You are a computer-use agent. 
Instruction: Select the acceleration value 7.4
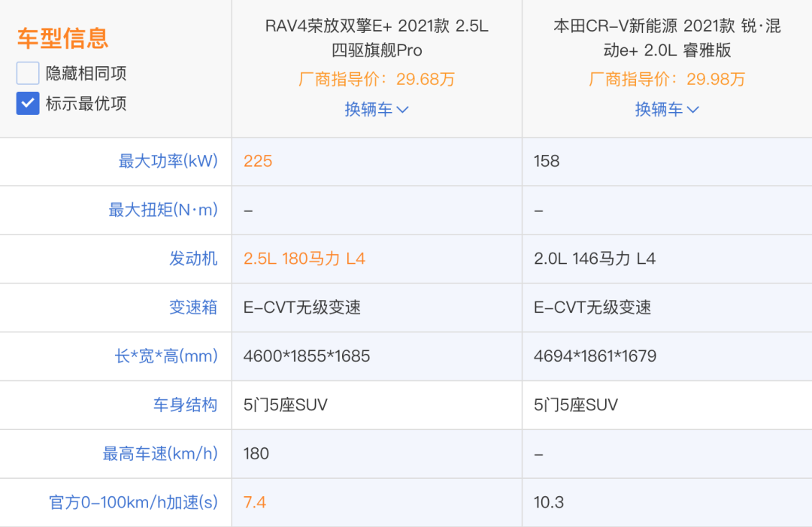(x=255, y=502)
